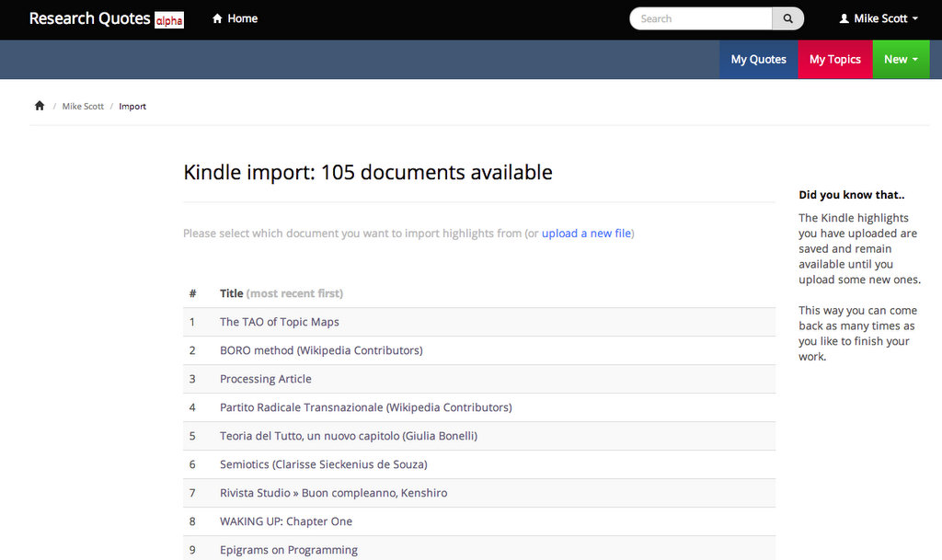Click the # column header
The height and width of the screenshot is (560, 942).
193,293
